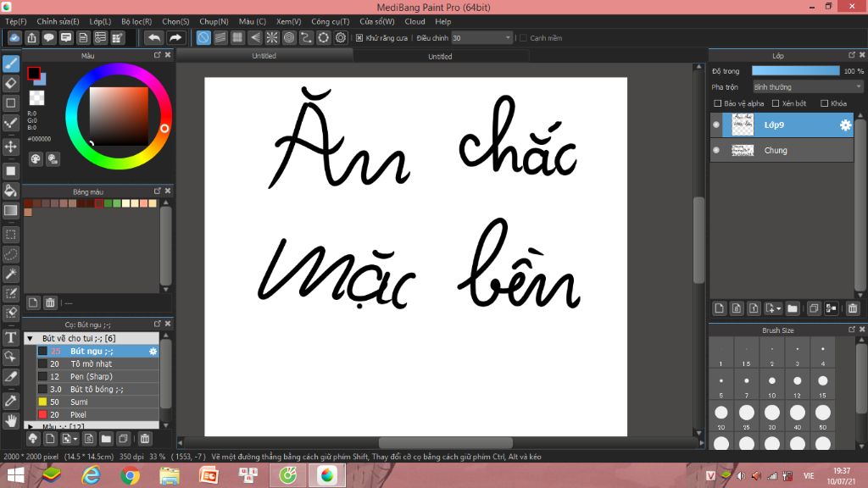Turn snap off in top toolbar
The width and height of the screenshot is (868, 488).
click(203, 37)
